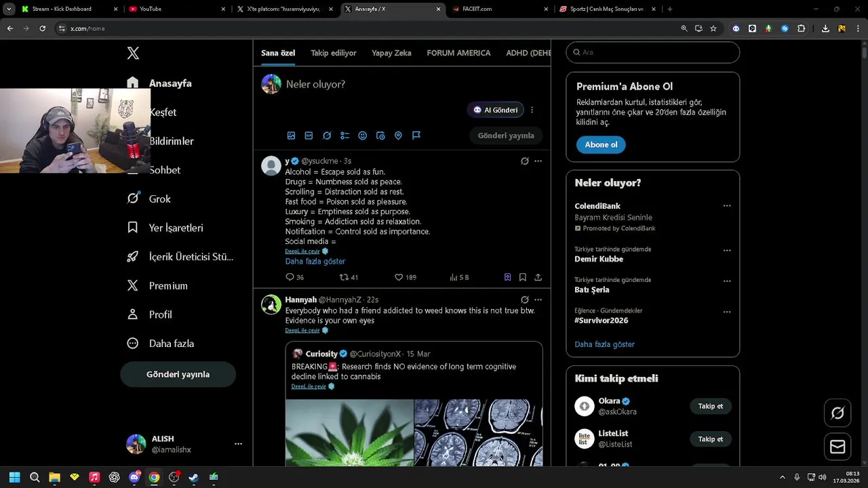Tag a location on the post
The height and width of the screenshot is (488, 868).
[398, 136]
